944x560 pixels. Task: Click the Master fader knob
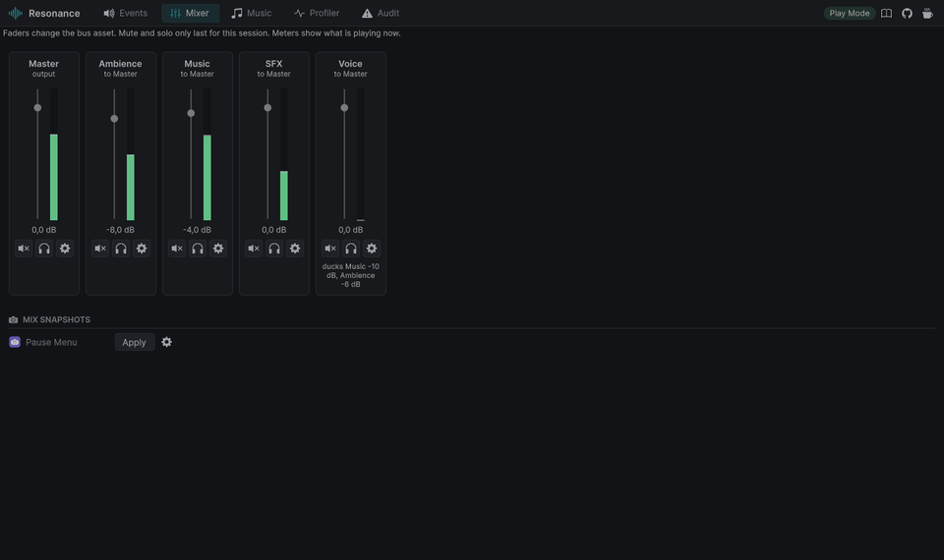[37, 108]
